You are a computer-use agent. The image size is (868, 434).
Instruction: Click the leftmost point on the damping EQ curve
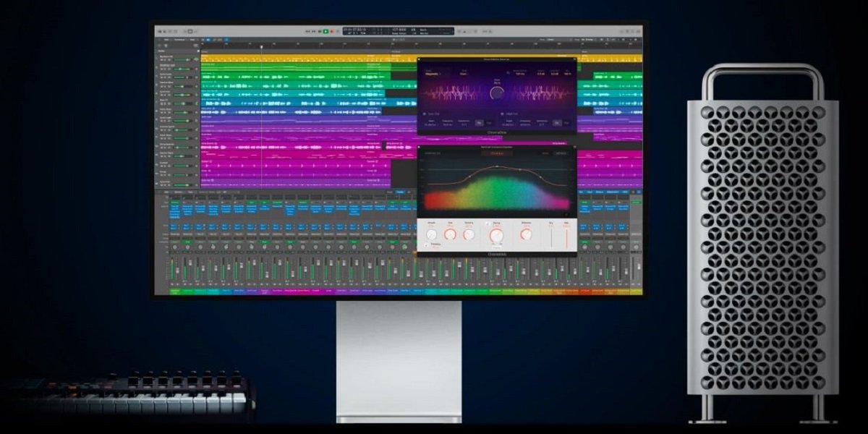[470, 176]
